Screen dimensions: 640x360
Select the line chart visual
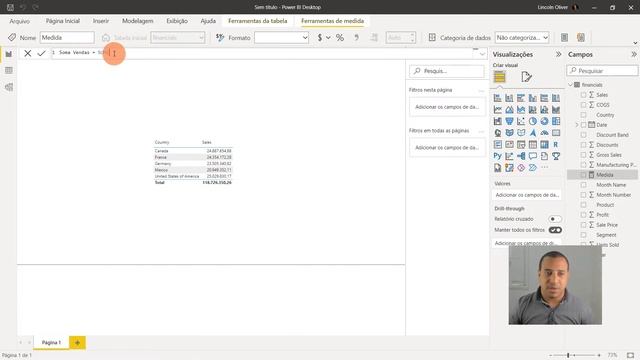tap(498, 110)
